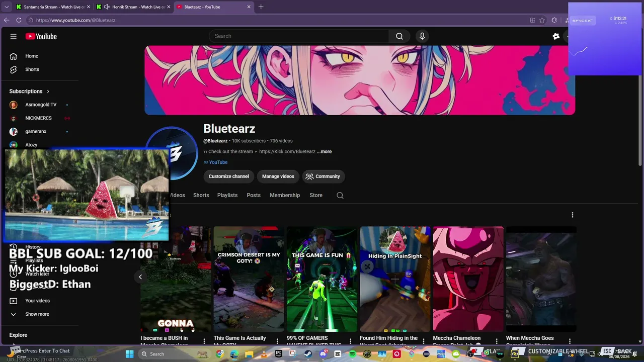Switch to the Store tab
This screenshot has width=644, height=362.
point(316,195)
